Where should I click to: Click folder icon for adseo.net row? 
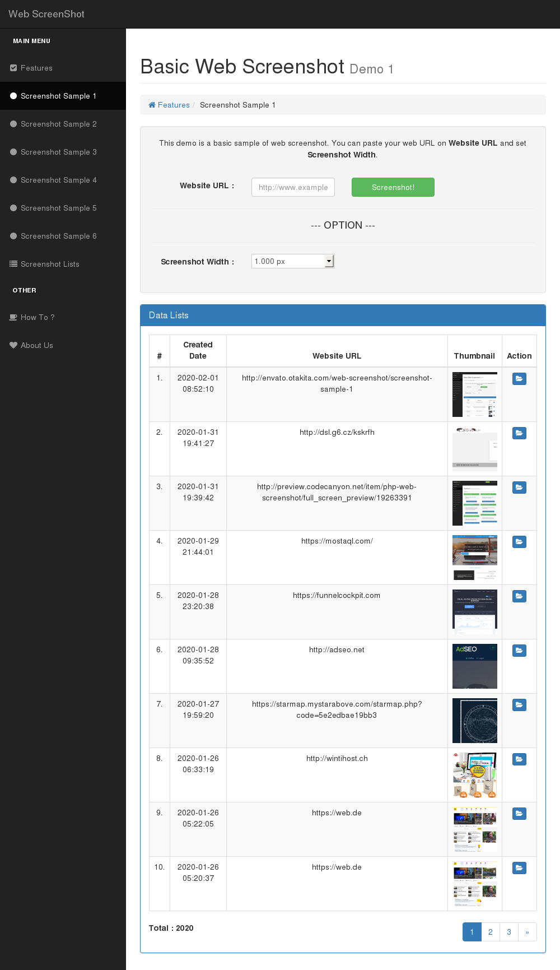point(519,651)
